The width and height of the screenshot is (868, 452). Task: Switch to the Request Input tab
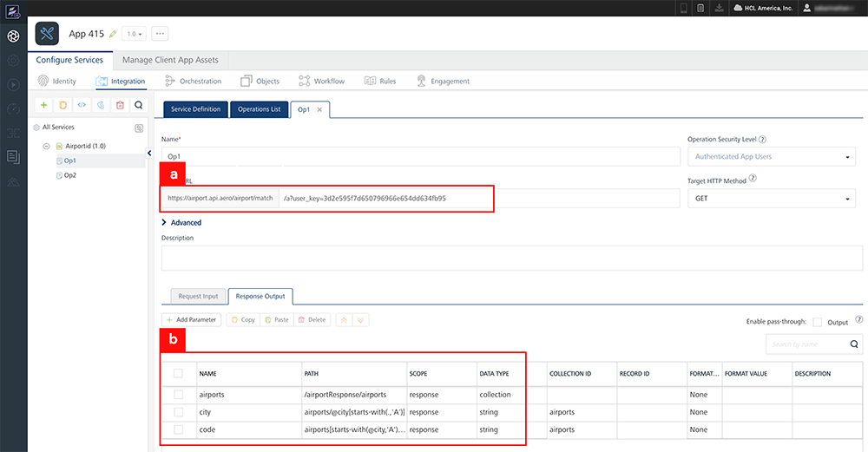[198, 296]
